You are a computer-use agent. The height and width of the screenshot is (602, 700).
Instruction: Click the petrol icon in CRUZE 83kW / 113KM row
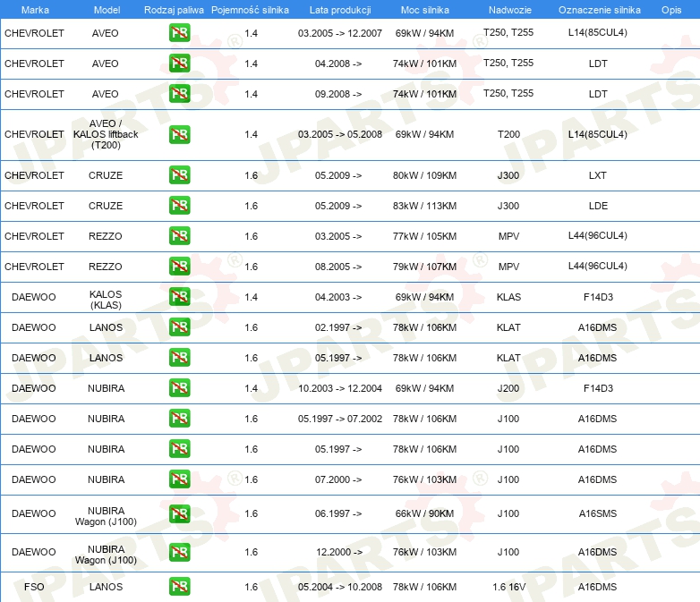click(x=179, y=205)
